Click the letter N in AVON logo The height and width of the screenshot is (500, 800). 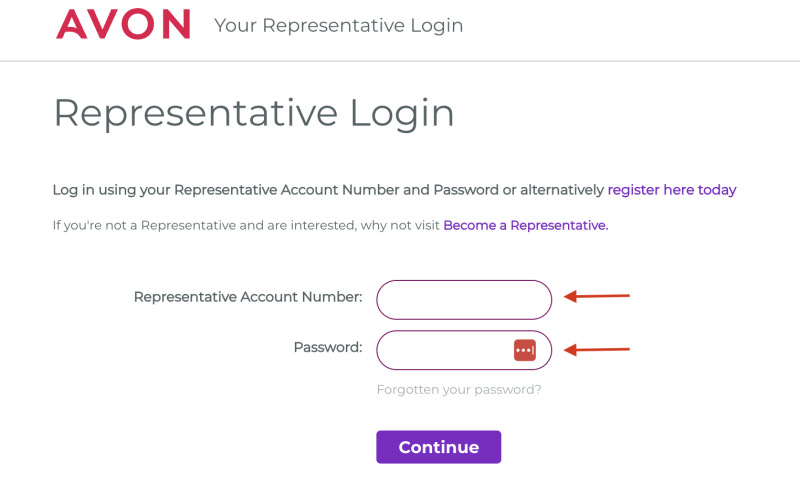177,24
